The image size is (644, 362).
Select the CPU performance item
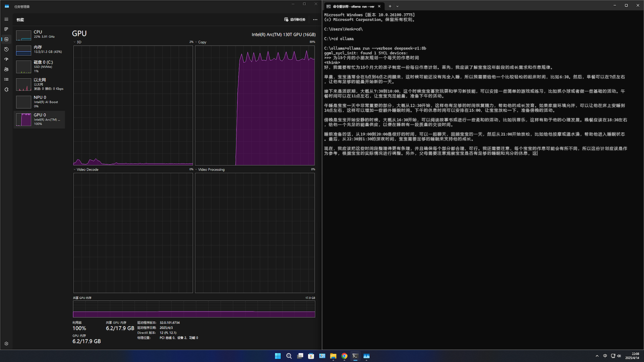click(x=40, y=34)
